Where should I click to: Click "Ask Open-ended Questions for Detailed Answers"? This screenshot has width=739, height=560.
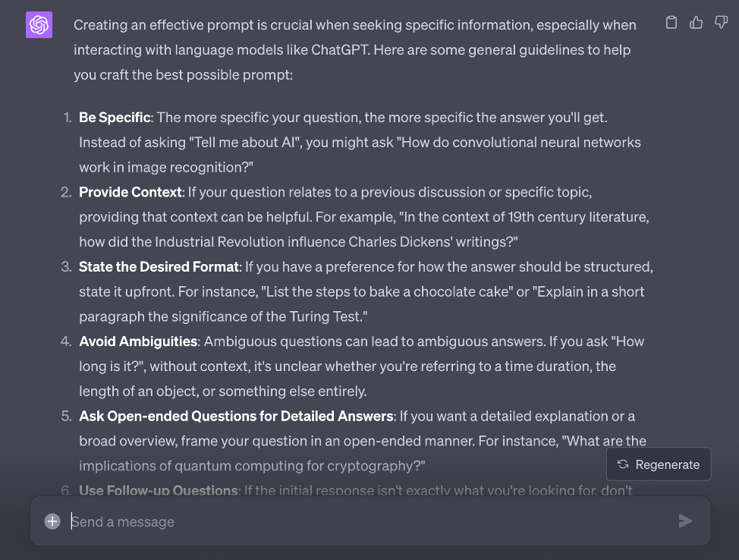point(236,416)
